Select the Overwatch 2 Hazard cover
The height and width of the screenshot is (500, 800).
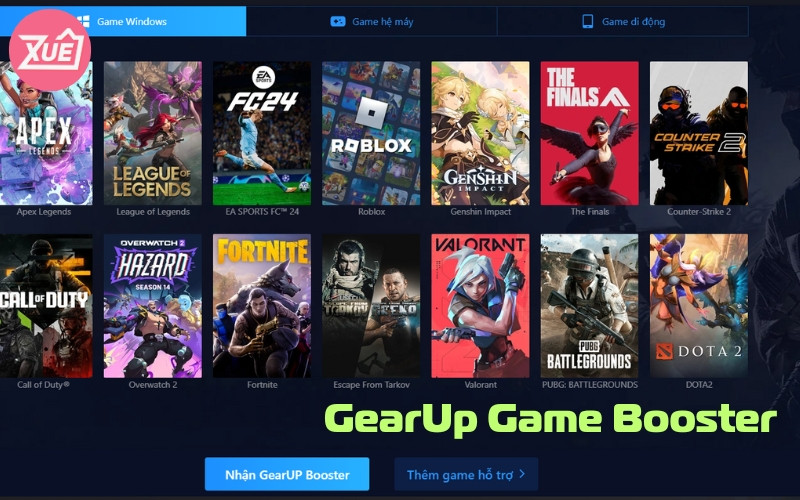pyautogui.click(x=153, y=306)
